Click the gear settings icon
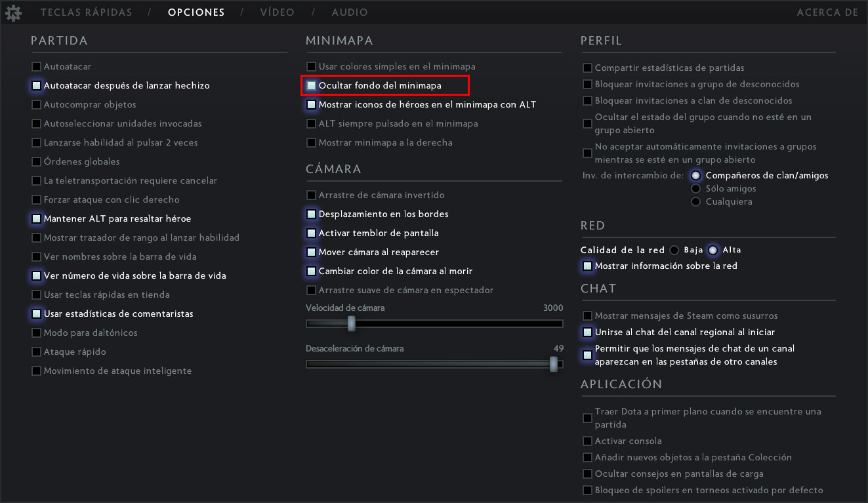Image resolution: width=868 pixels, height=503 pixels. click(x=13, y=12)
